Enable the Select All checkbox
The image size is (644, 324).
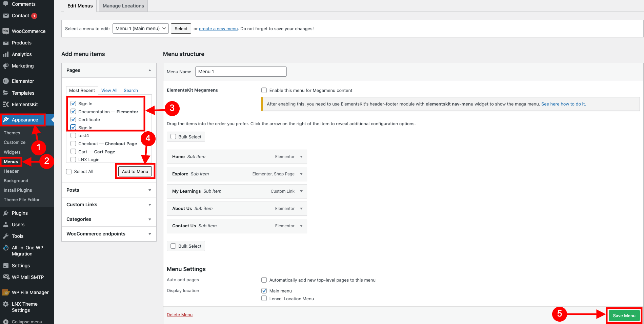click(69, 172)
